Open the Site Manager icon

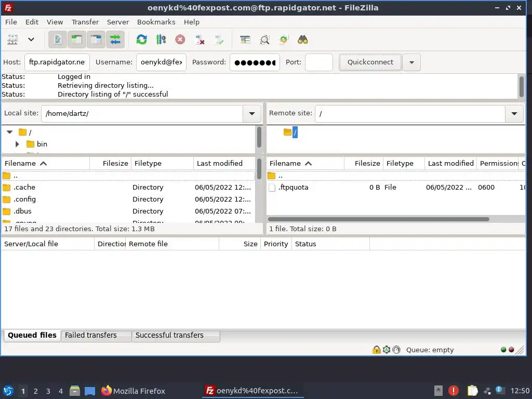click(x=12, y=39)
